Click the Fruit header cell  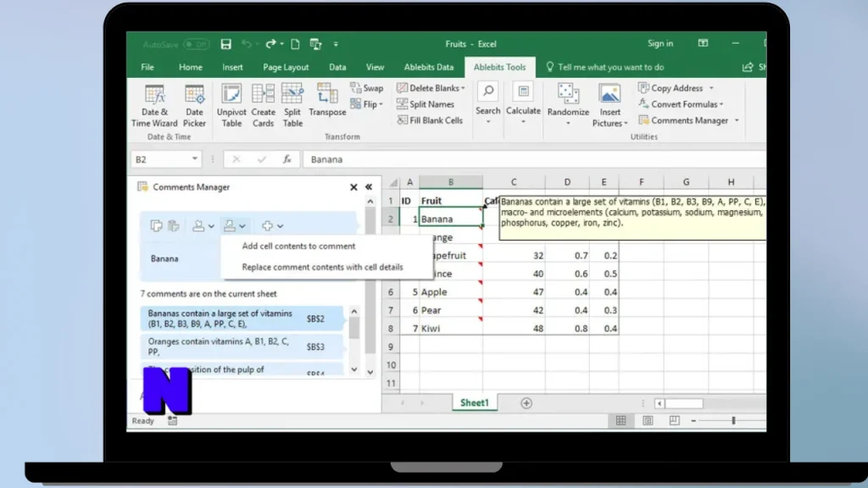tap(451, 200)
